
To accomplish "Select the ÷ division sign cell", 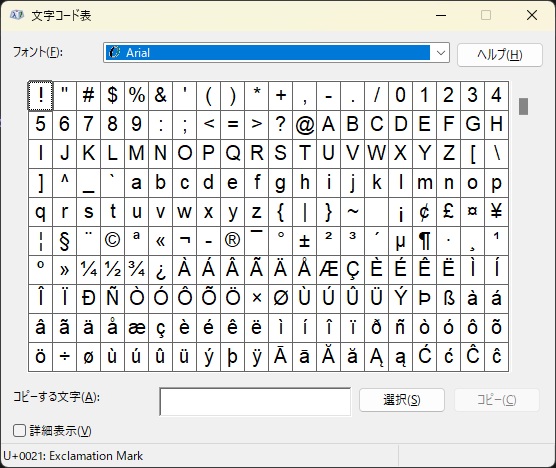I will tap(64, 357).
